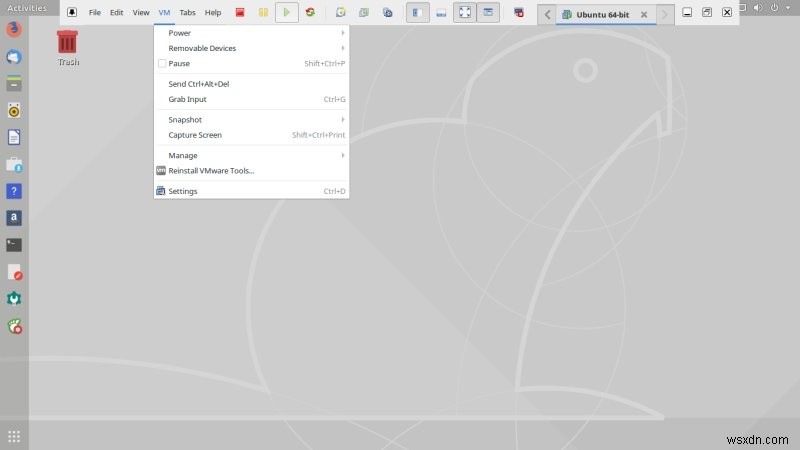The image size is (800, 450).
Task: Click the restart guest toolbar icon
Action: pos(310,12)
